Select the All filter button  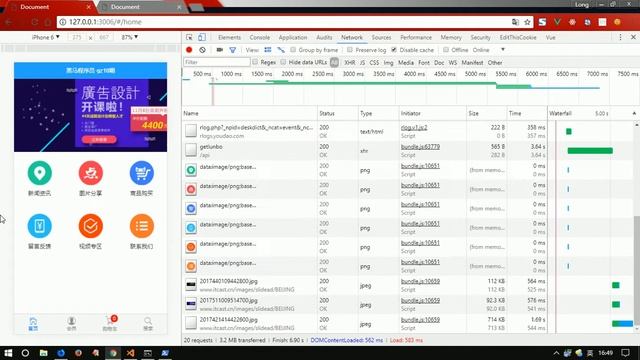click(x=334, y=62)
